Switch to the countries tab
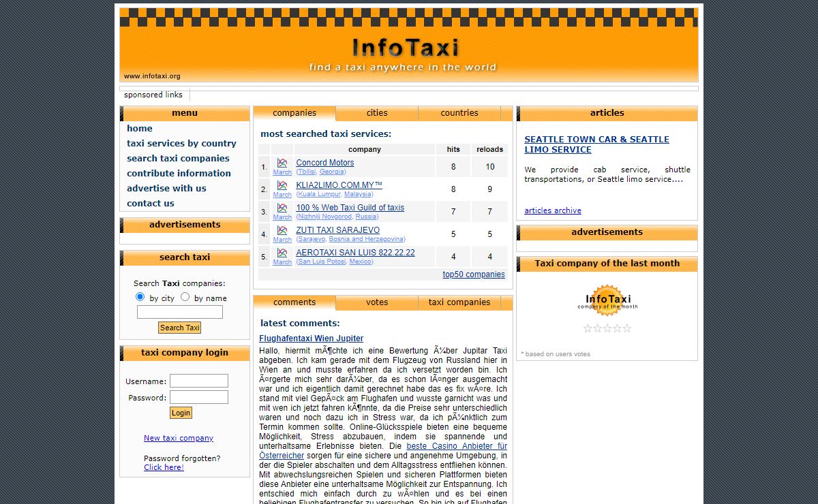This screenshot has width=818, height=504. pos(459,113)
